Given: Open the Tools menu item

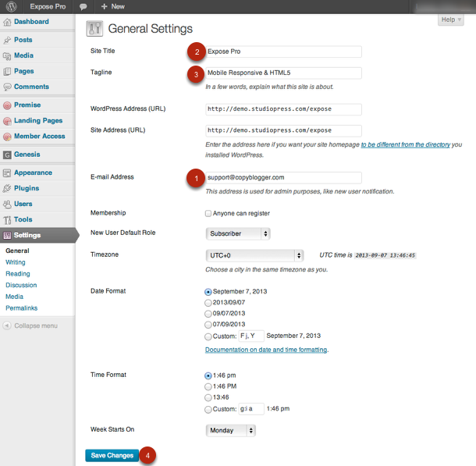Looking at the screenshot, I should (23, 219).
